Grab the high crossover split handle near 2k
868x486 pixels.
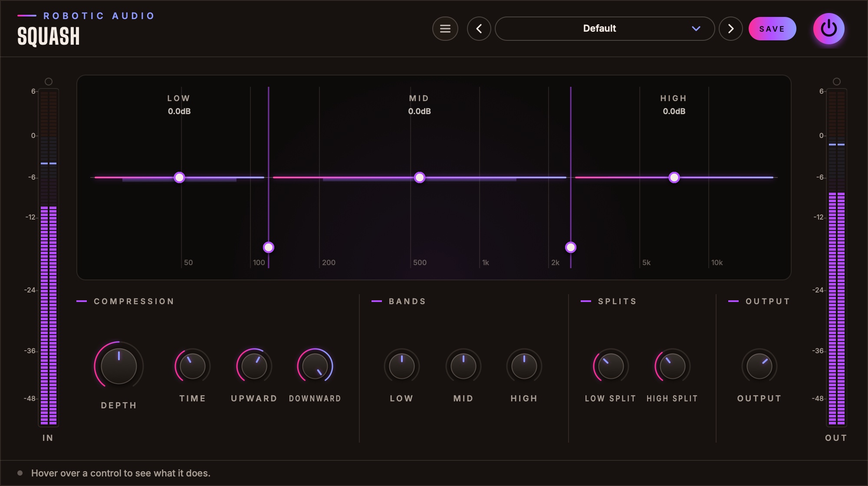pos(571,247)
